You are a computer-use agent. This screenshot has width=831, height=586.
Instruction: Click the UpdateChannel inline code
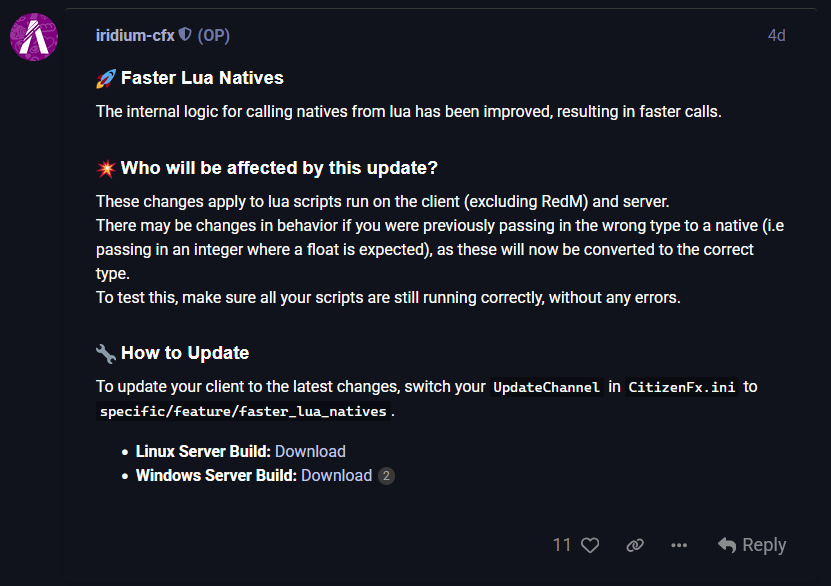(546, 387)
